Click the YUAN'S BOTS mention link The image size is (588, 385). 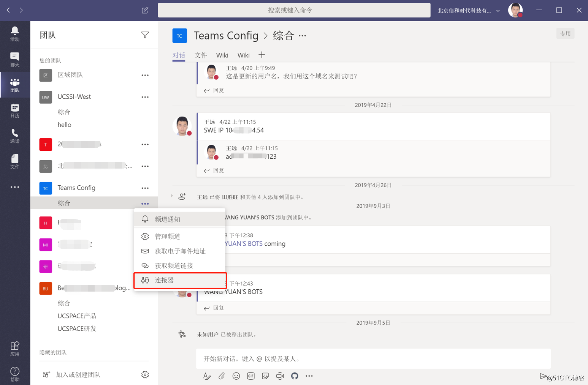pyautogui.click(x=244, y=244)
